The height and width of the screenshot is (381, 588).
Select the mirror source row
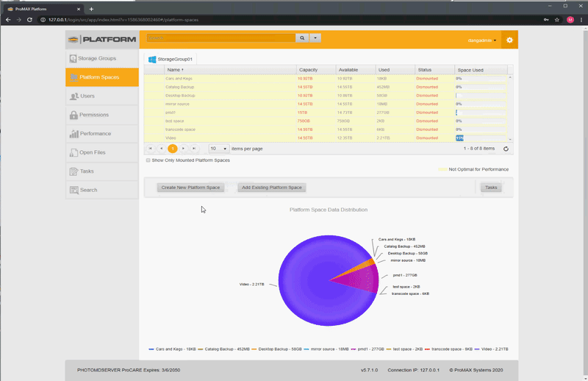[x=326, y=104]
